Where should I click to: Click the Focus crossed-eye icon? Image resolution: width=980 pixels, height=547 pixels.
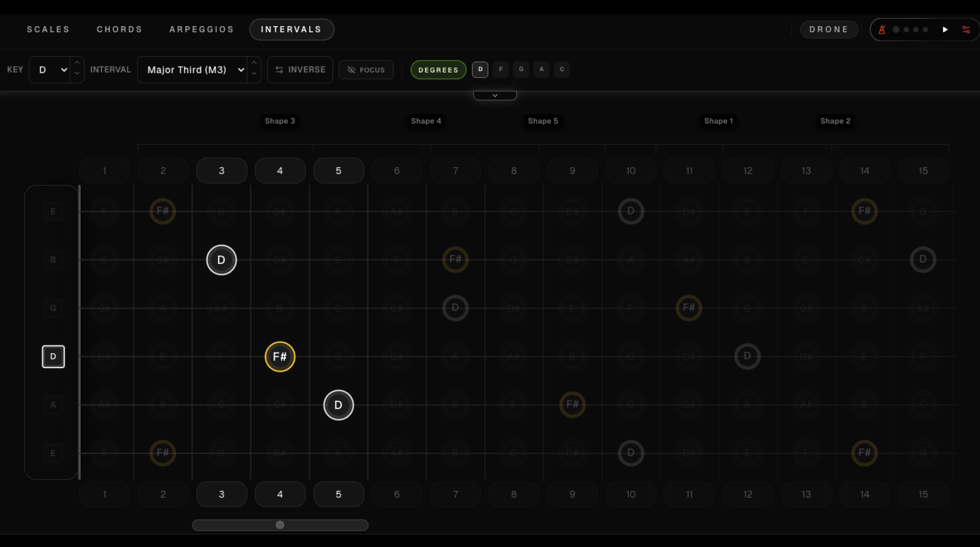[x=352, y=70]
